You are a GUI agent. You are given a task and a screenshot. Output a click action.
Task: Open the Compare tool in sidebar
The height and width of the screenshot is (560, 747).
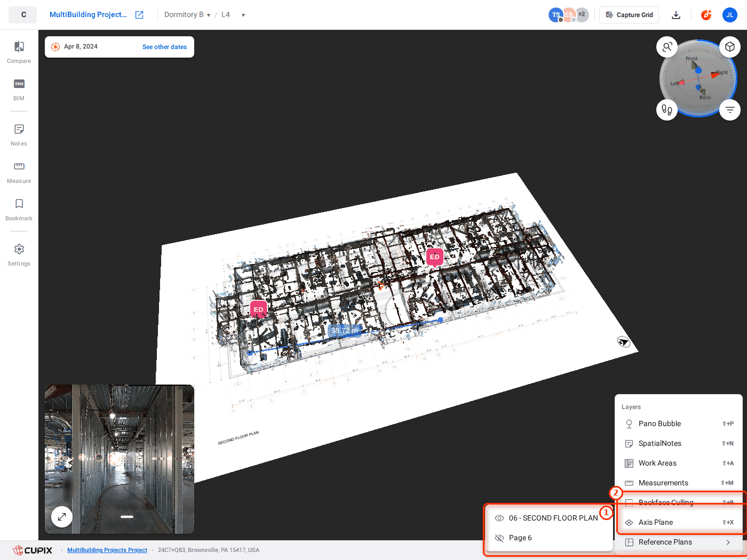point(19,52)
